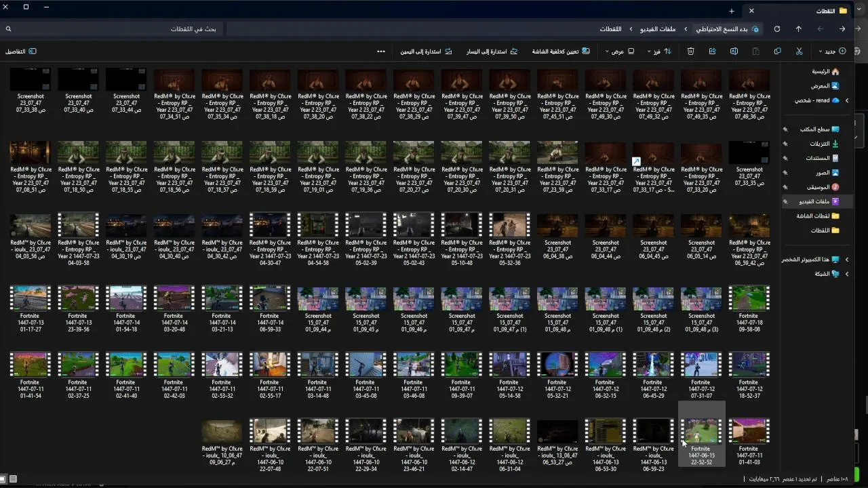Unpin Videos (ملفات الفيديو) using its pin icon

(x=785, y=201)
